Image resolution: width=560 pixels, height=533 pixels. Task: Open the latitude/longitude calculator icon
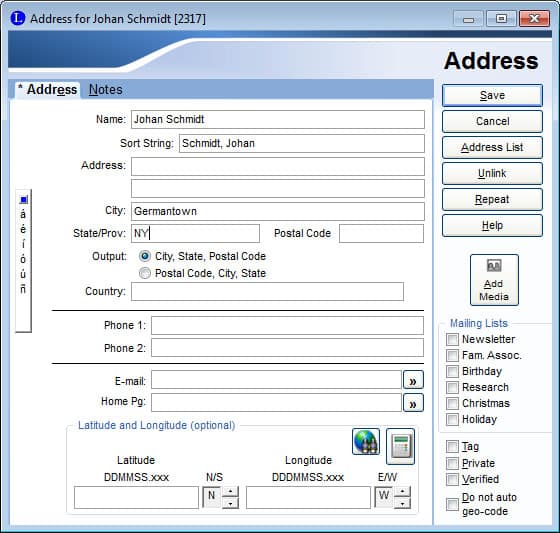[x=401, y=446]
